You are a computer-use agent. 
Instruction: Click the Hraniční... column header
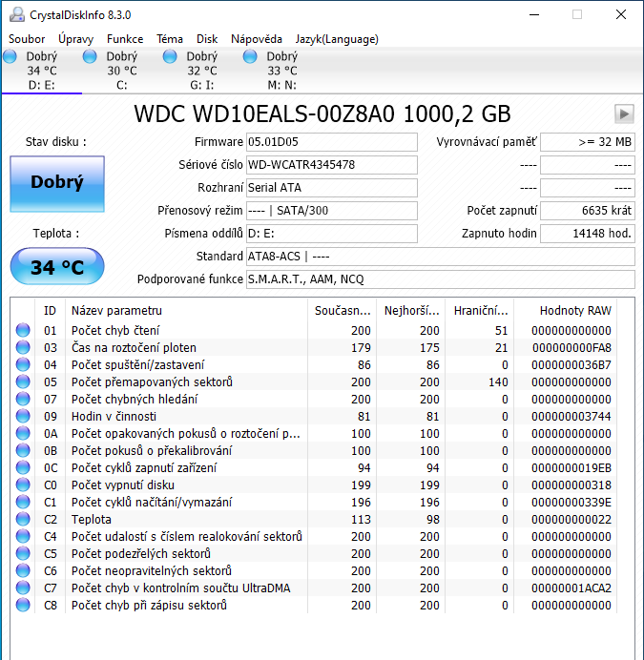480,311
